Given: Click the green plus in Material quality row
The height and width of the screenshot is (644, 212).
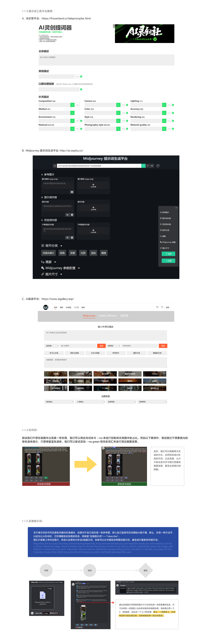Looking at the screenshot, I should point(173,129).
